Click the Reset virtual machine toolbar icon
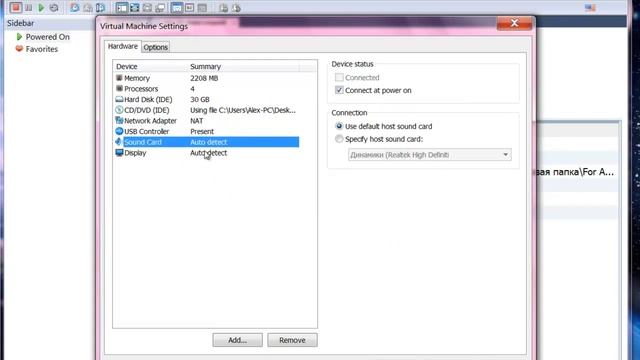 pos(54,7)
